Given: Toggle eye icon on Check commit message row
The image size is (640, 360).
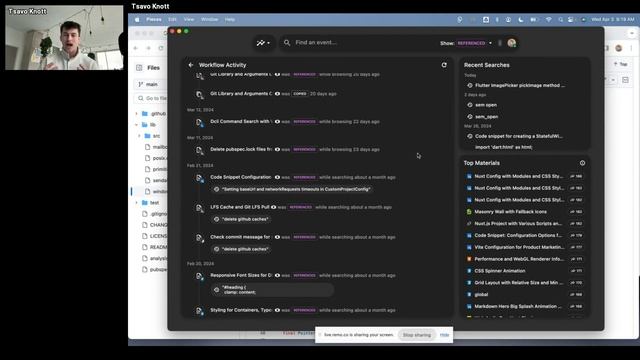Looking at the screenshot, I should click(x=278, y=237).
